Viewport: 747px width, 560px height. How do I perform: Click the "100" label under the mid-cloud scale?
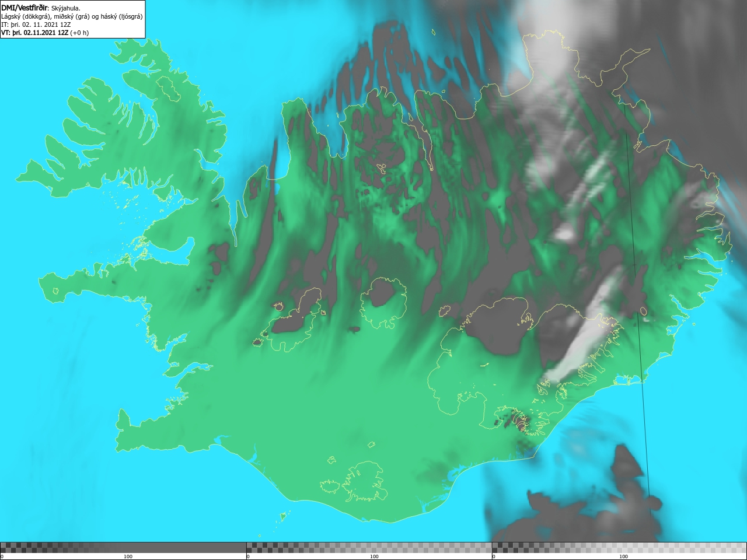(374, 556)
